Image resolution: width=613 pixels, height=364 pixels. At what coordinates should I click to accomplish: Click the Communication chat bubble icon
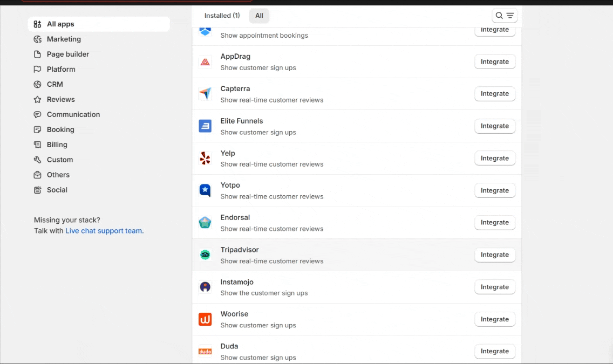pos(38,114)
